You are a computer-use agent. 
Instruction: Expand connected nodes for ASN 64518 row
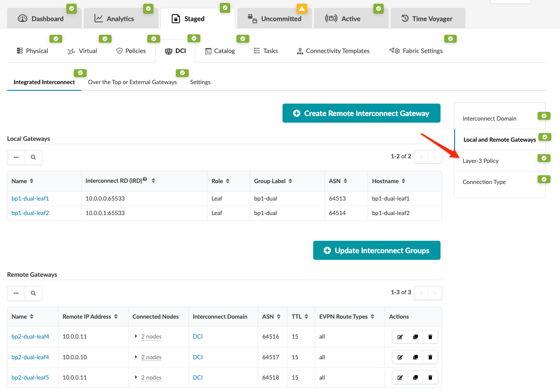(136, 377)
